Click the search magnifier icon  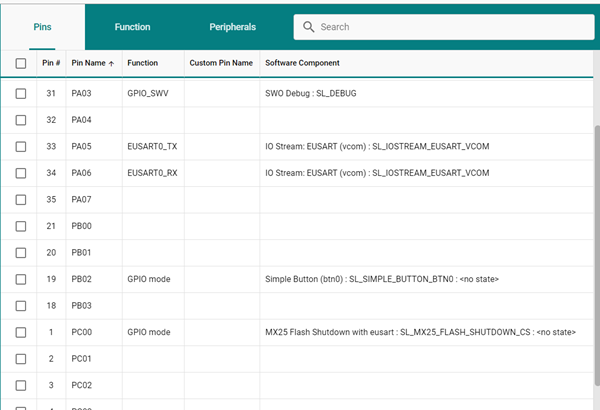pos(309,27)
